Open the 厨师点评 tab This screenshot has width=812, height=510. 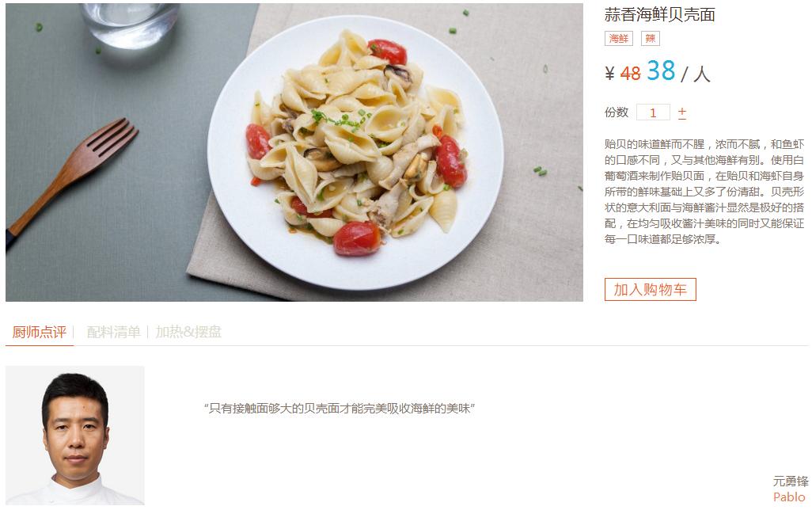(x=40, y=332)
